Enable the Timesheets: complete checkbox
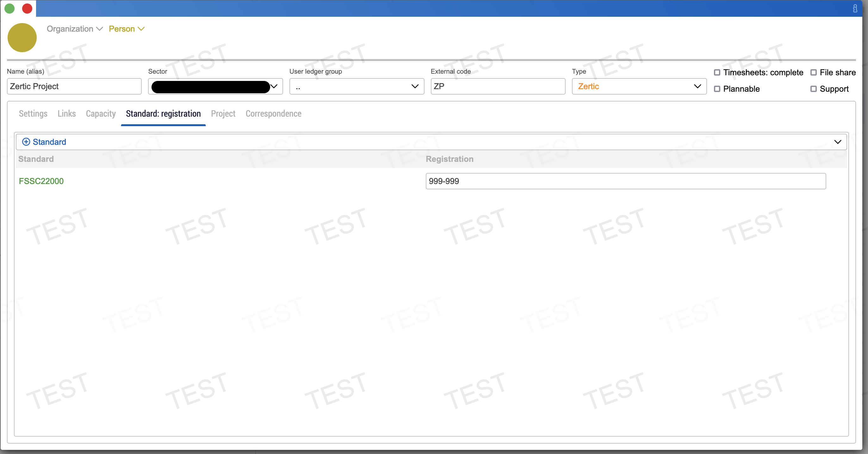868x454 pixels. tap(717, 72)
